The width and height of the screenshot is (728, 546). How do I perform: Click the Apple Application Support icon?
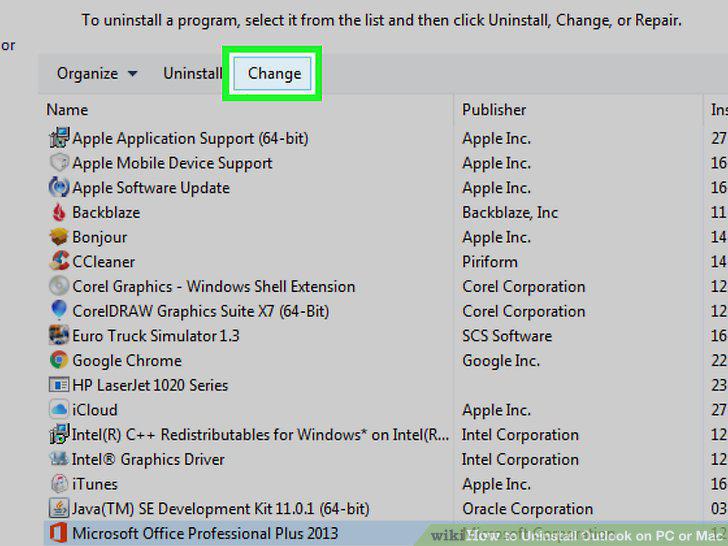pyautogui.click(x=59, y=138)
